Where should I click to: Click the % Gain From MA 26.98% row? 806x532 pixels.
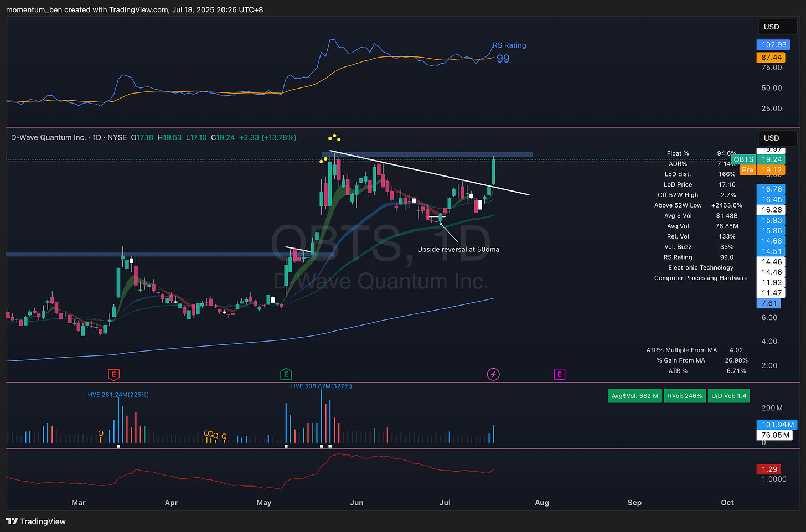702,361
